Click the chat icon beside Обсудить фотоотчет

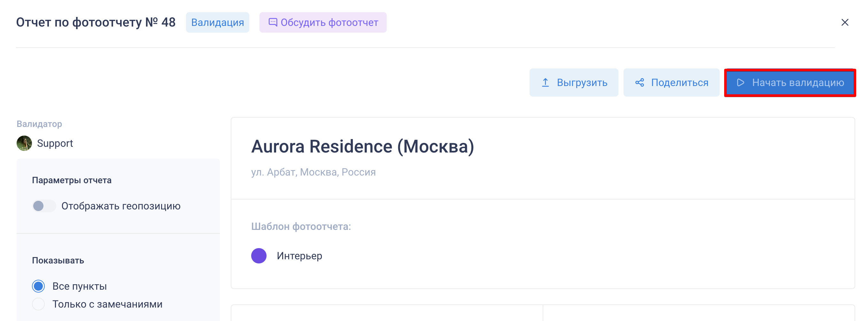pyautogui.click(x=273, y=22)
